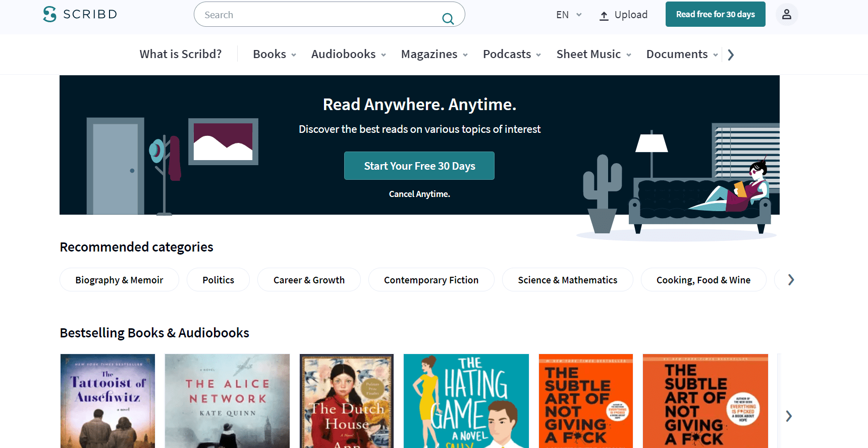Click the Read Anywhere. Anytime. headline
This screenshot has width=868, height=448.
419,105
